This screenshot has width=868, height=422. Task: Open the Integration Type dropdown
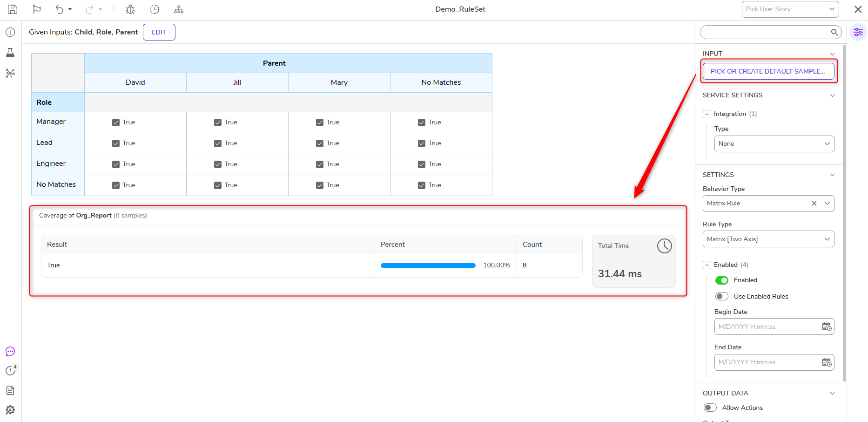coord(774,144)
